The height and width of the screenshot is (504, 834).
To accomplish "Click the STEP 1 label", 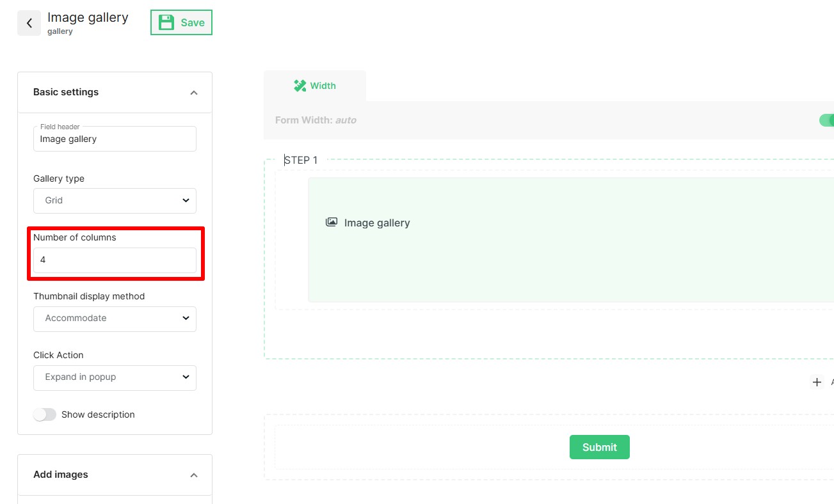I will [301, 160].
